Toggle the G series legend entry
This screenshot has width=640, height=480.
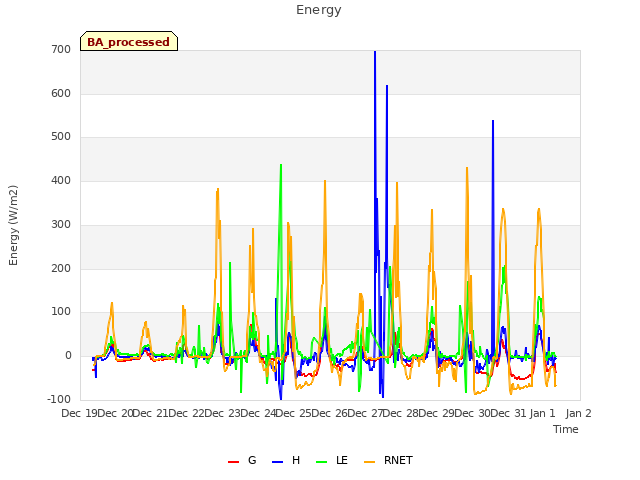click(242, 460)
